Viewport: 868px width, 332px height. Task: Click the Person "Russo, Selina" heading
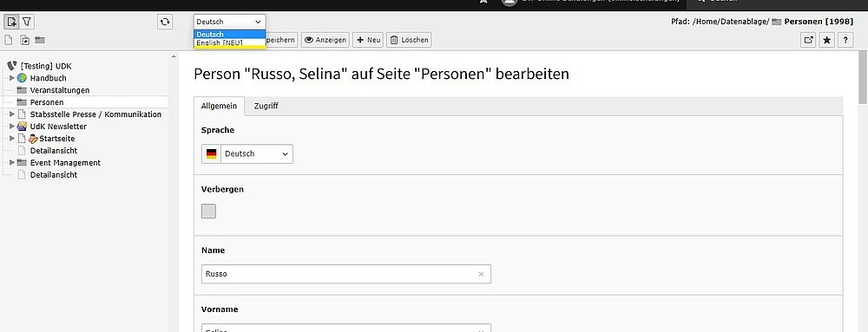(x=381, y=74)
